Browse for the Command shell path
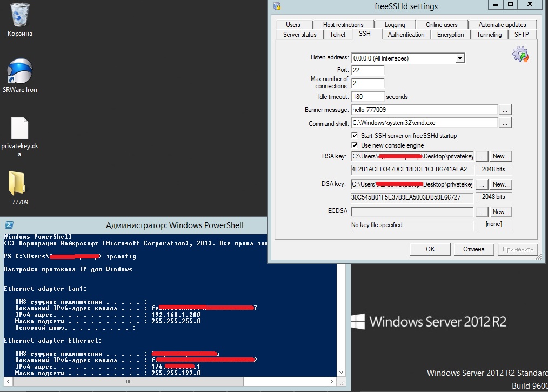Screen dimensions: 548x392 pyautogui.click(x=505, y=123)
